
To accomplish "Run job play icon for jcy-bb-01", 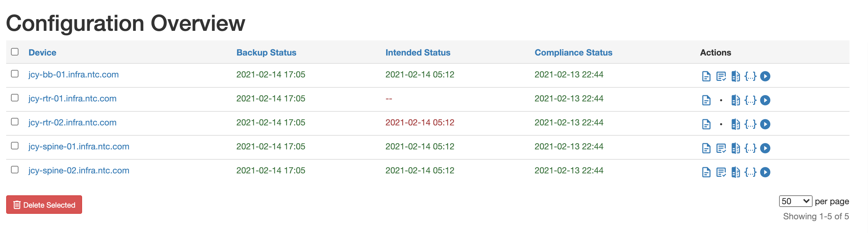I will pyautogui.click(x=765, y=76).
